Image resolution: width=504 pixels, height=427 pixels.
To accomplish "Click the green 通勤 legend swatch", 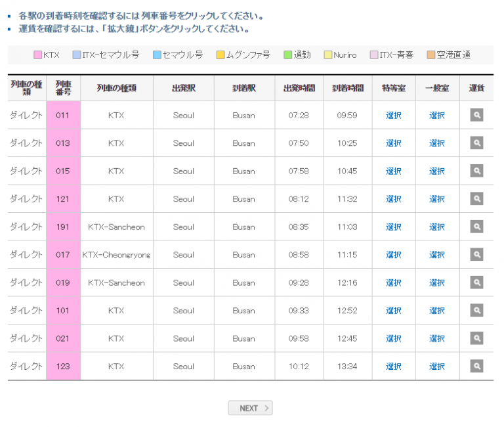I will click(287, 55).
